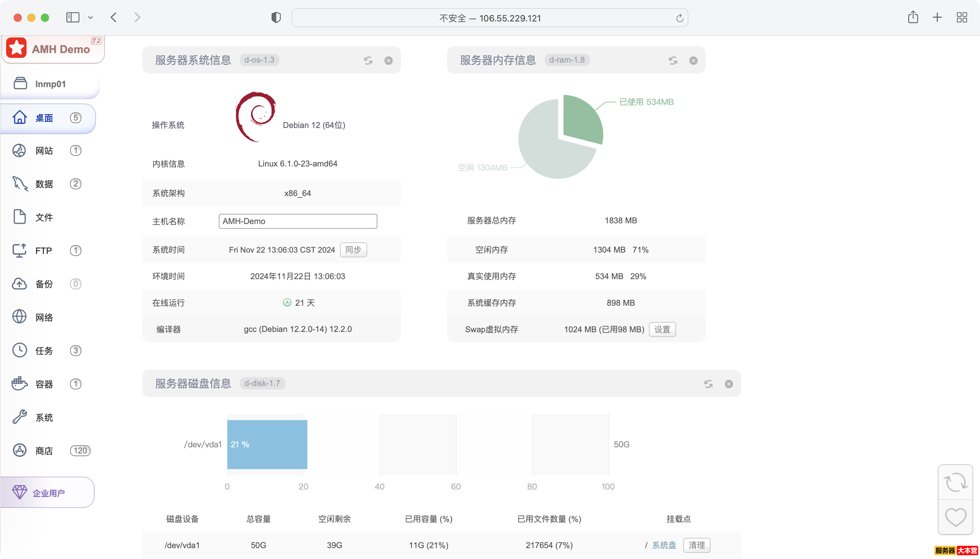This screenshot has height=559, width=980.
Task: Open the 容器 Docker container section
Action: coord(44,384)
